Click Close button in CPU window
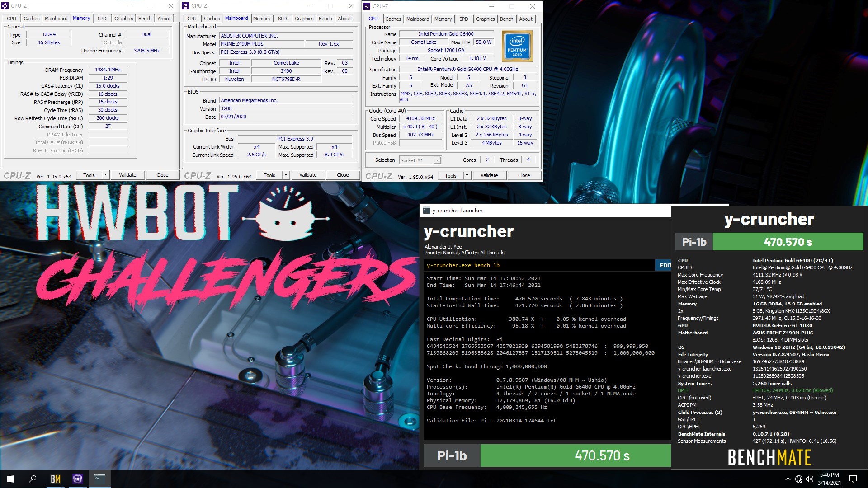This screenshot has height=488, width=868. click(524, 175)
